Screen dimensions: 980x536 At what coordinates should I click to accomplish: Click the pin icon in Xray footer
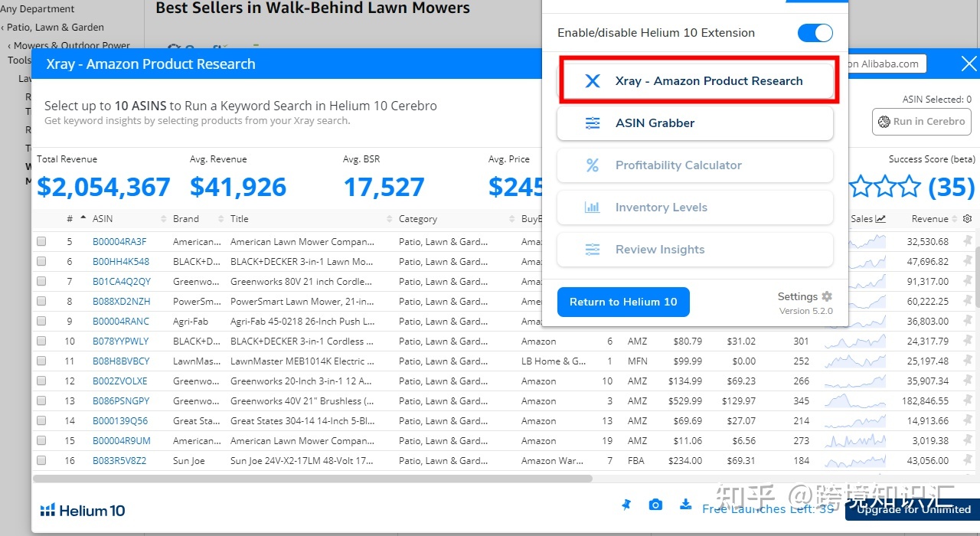point(626,505)
